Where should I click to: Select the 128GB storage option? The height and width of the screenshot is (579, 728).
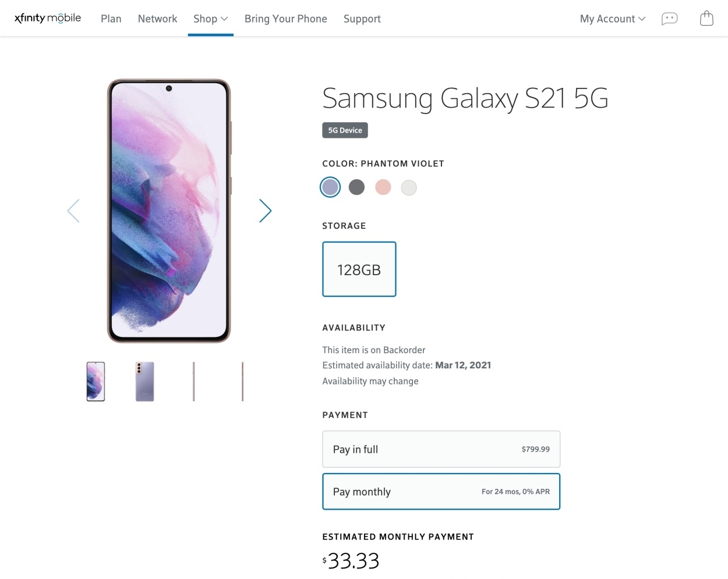pyautogui.click(x=359, y=269)
